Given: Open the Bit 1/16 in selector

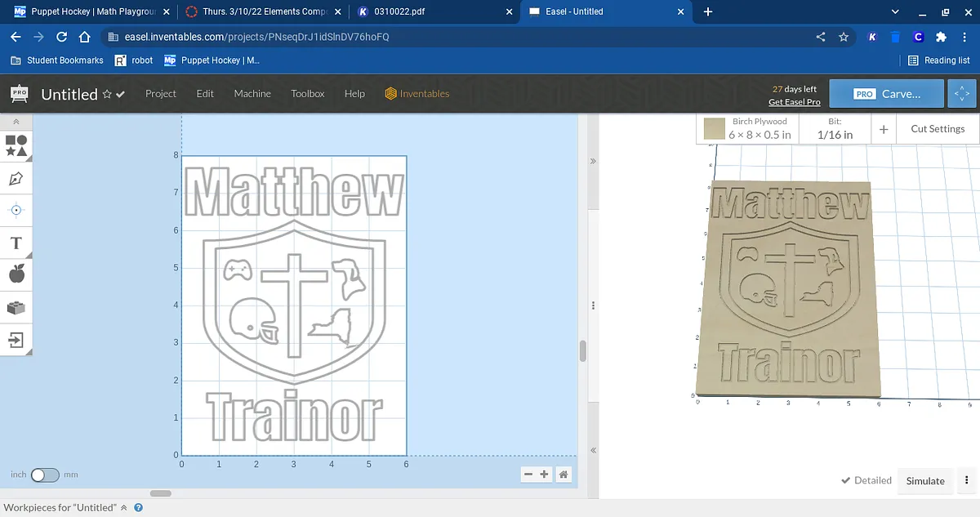Looking at the screenshot, I should (835, 129).
